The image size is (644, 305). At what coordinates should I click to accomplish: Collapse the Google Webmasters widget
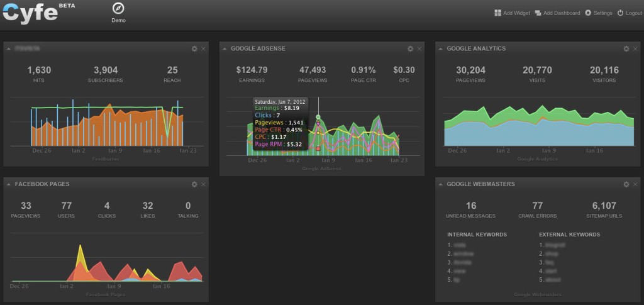[x=441, y=185]
